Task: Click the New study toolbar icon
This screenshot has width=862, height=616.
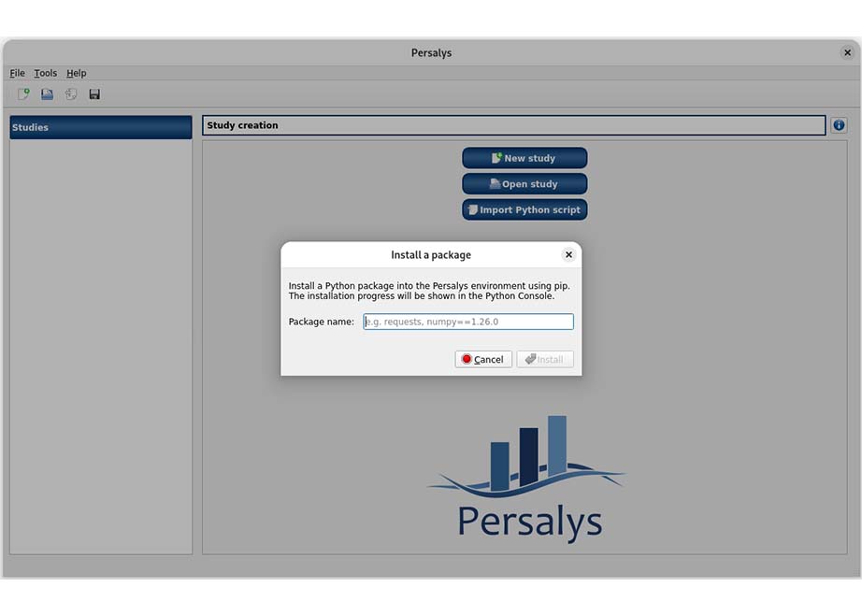Action: (x=23, y=94)
